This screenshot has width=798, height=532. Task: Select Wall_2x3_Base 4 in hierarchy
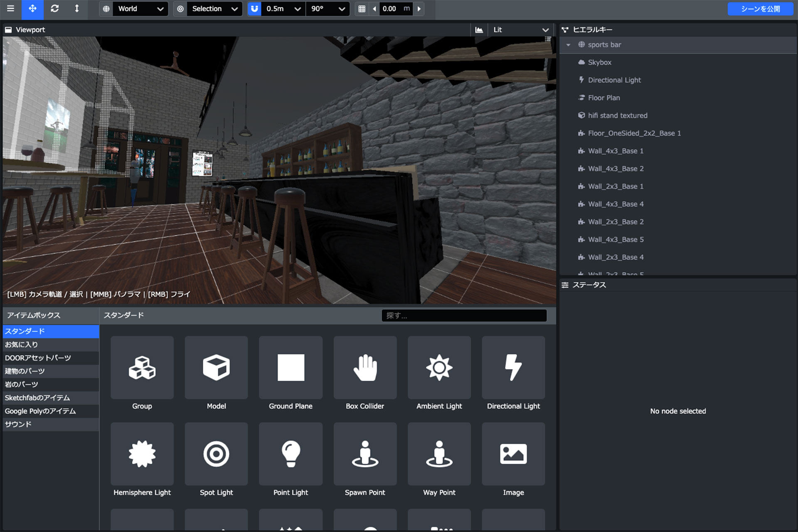point(678,257)
